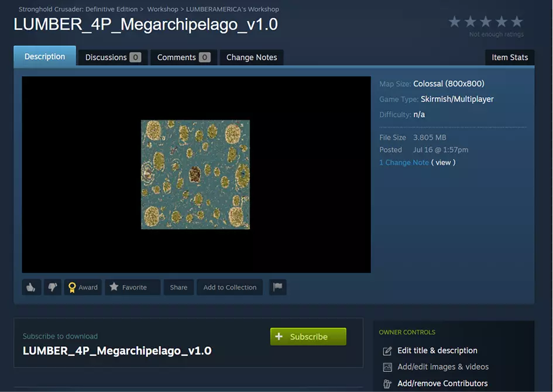Click Add/remove Contributors
The width and height of the screenshot is (553, 392).
(x=442, y=383)
